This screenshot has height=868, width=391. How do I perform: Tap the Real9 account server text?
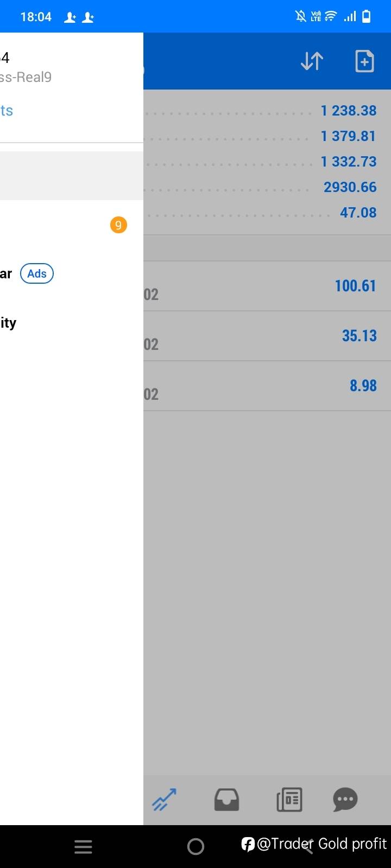click(26, 77)
